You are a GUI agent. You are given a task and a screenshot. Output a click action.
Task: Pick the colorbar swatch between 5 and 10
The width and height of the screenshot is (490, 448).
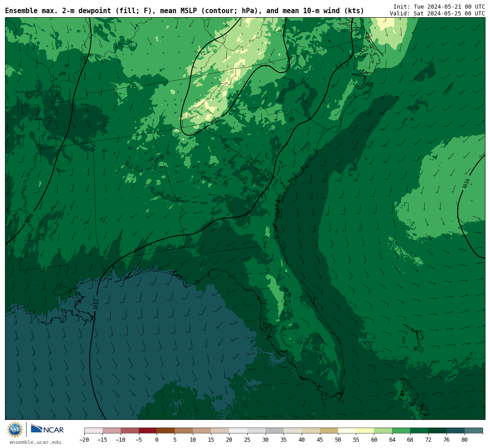pos(184,431)
